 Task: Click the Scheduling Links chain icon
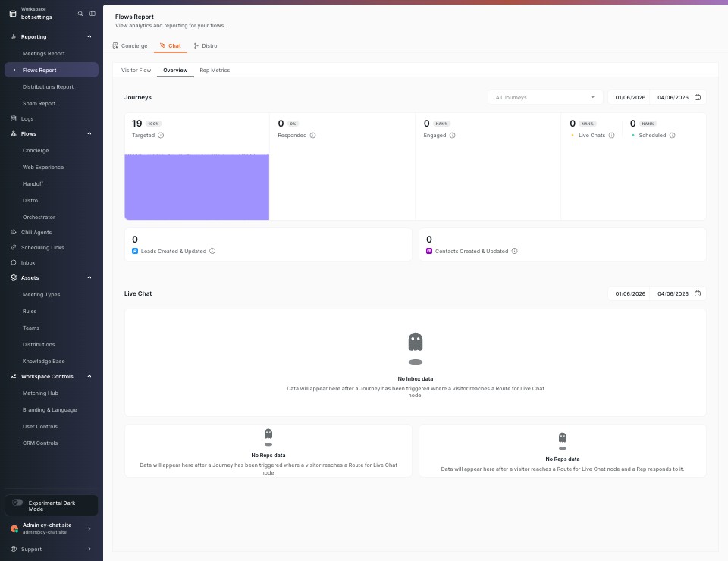14,247
